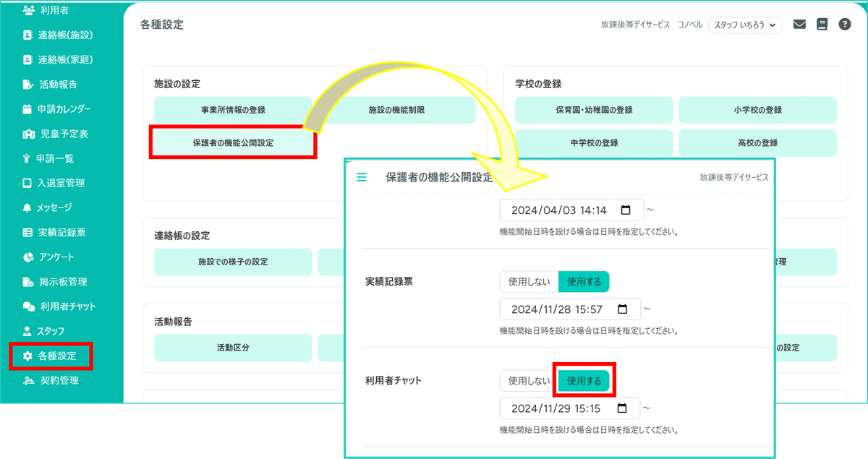868x459 pixels.
Task: Click the 2024/11/28 15:57 datetime field
Action: (570, 309)
